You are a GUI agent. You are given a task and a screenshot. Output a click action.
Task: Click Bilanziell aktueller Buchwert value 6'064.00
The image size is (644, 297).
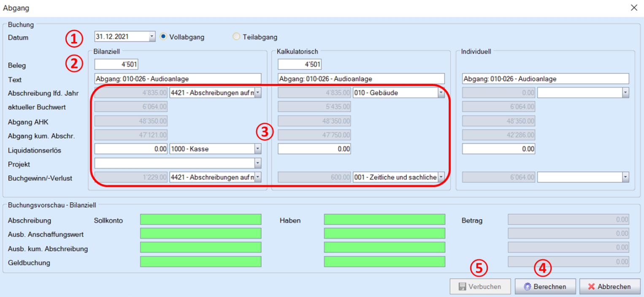[131, 107]
